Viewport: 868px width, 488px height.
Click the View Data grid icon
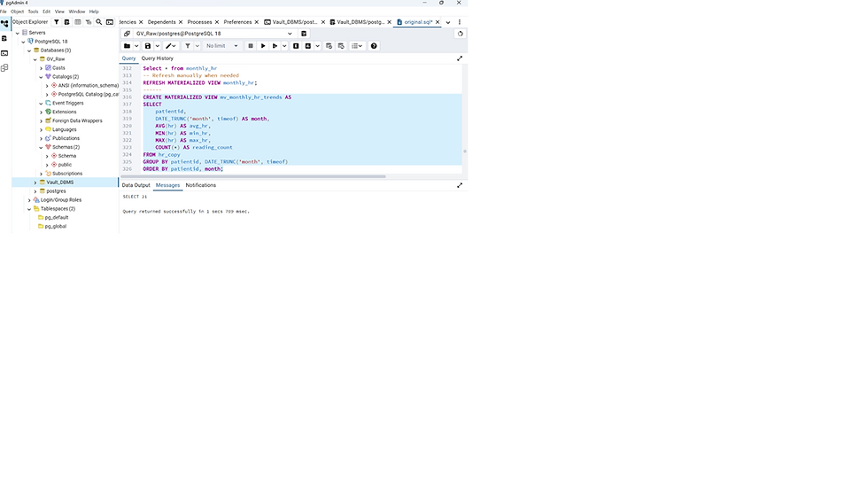(78, 22)
